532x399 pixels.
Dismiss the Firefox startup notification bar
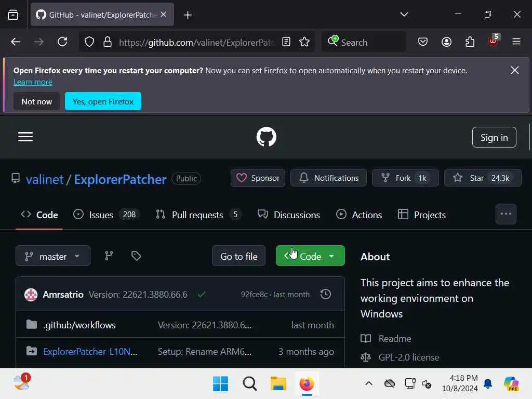515,70
